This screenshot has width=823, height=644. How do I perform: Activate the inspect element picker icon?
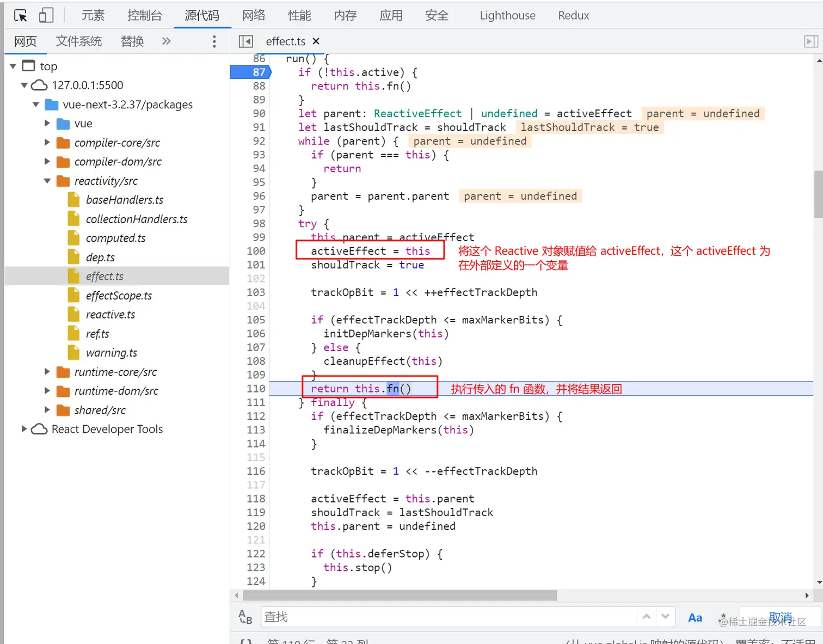21,15
